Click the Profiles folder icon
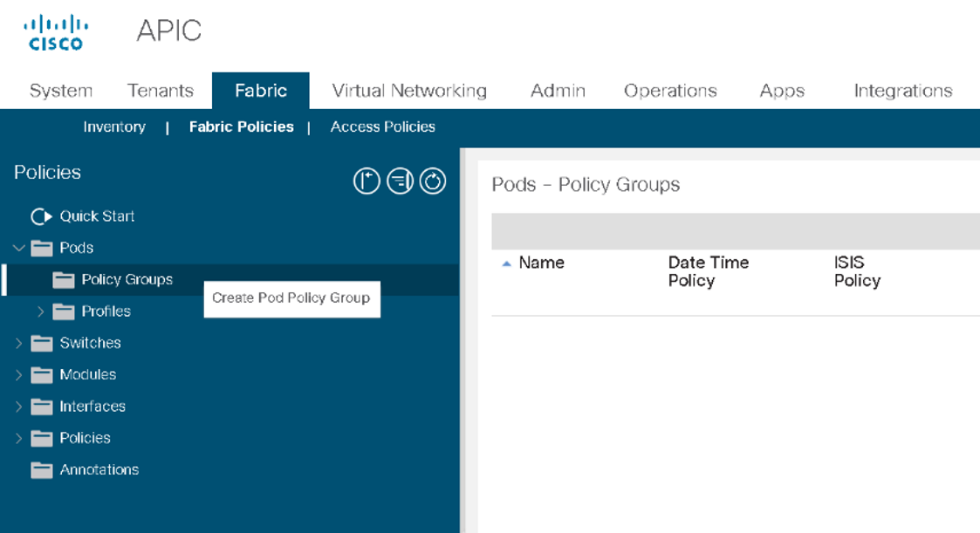Image resolution: width=980 pixels, height=533 pixels. pos(63,311)
